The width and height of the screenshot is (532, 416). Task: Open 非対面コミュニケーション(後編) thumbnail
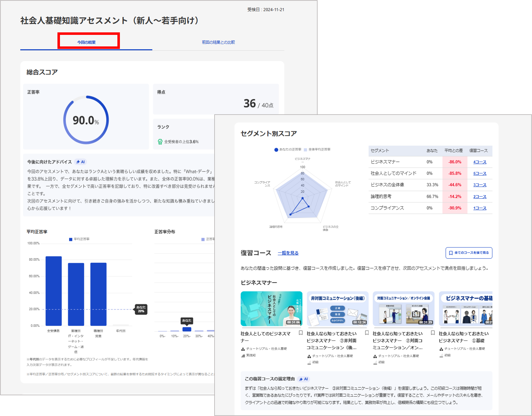337,309
